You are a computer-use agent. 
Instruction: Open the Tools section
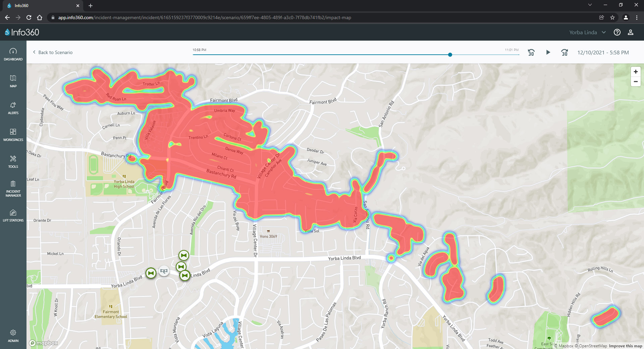[13, 161]
